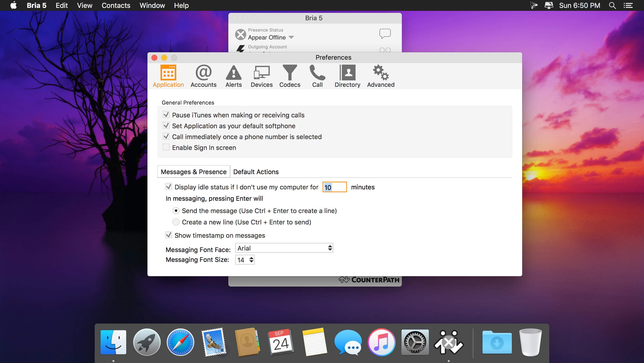Switch to the Default Actions tab
Screen dimensions: 644x363
tap(256, 172)
